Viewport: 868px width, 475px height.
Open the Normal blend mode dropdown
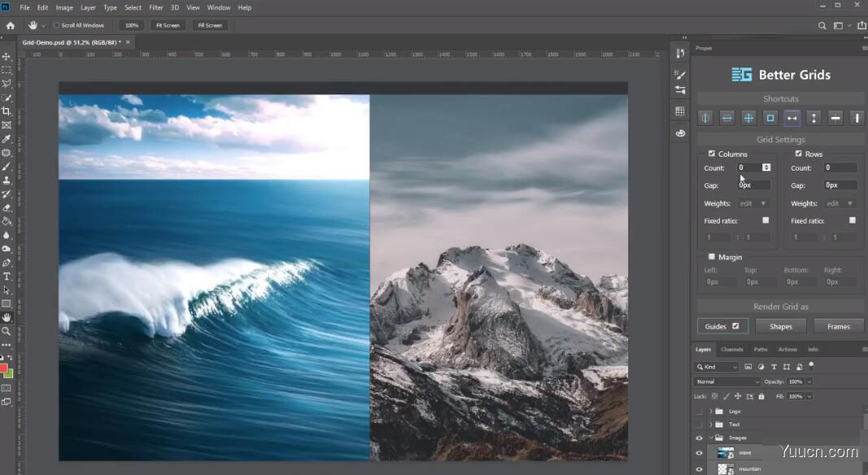coord(726,381)
